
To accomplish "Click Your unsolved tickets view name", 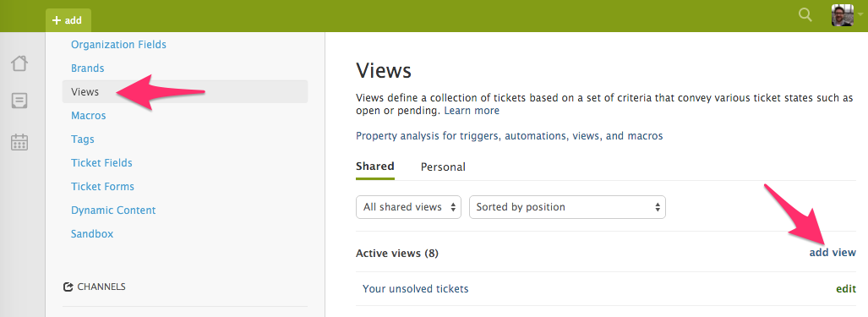I will point(415,289).
